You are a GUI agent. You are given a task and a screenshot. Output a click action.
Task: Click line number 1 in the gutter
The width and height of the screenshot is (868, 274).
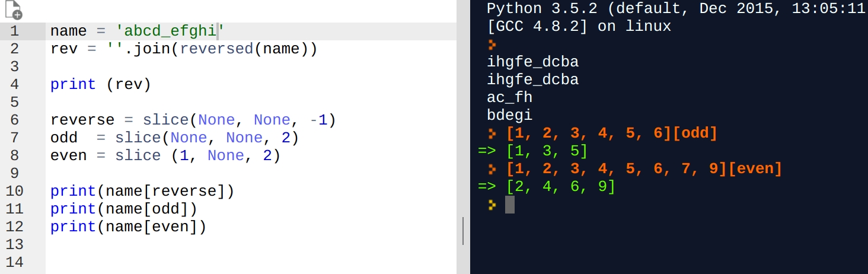click(x=14, y=31)
